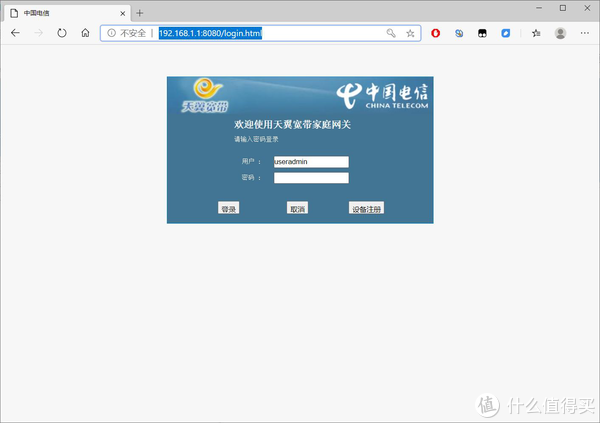Open the user profile avatar
Image resolution: width=600 pixels, height=423 pixels.
pos(560,33)
